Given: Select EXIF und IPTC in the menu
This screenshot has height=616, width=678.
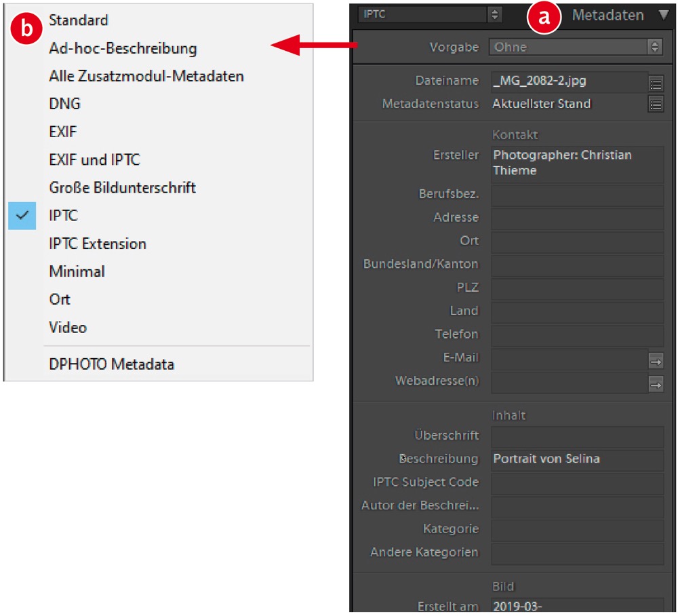Looking at the screenshot, I should click(x=94, y=160).
